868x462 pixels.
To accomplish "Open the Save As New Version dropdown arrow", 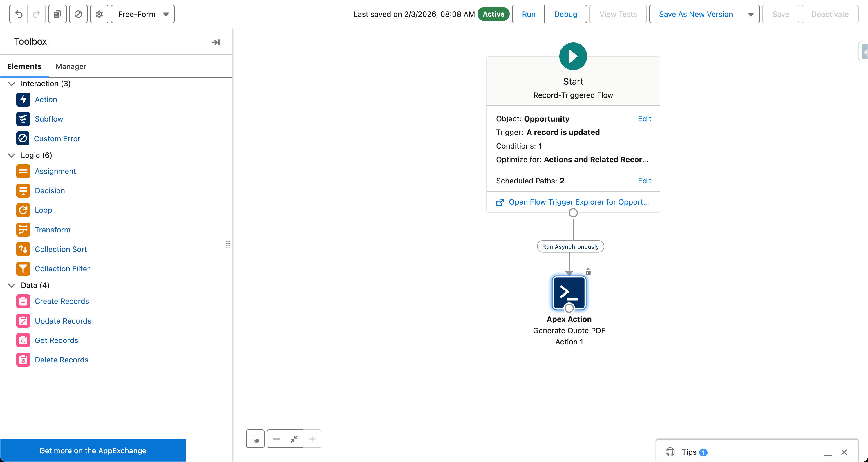I will [x=751, y=14].
